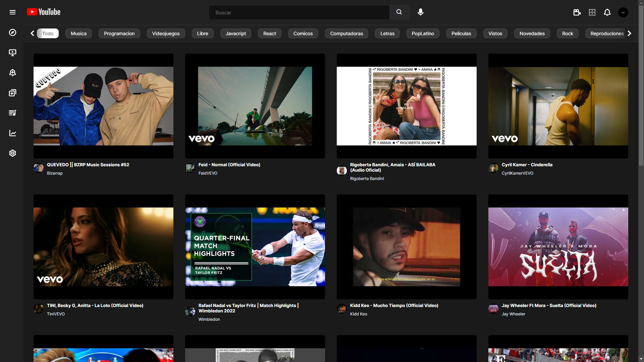Select the Programacion filter chip

(x=119, y=34)
